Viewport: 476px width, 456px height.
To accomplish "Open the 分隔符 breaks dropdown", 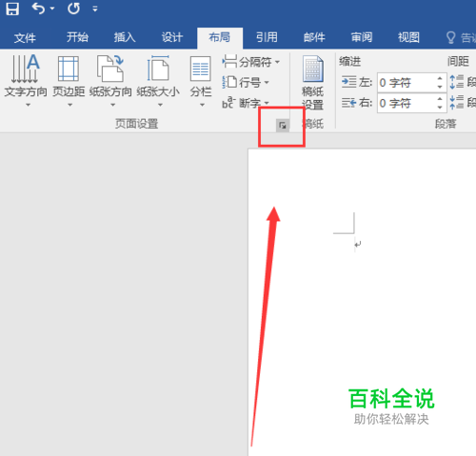I will pyautogui.click(x=251, y=62).
